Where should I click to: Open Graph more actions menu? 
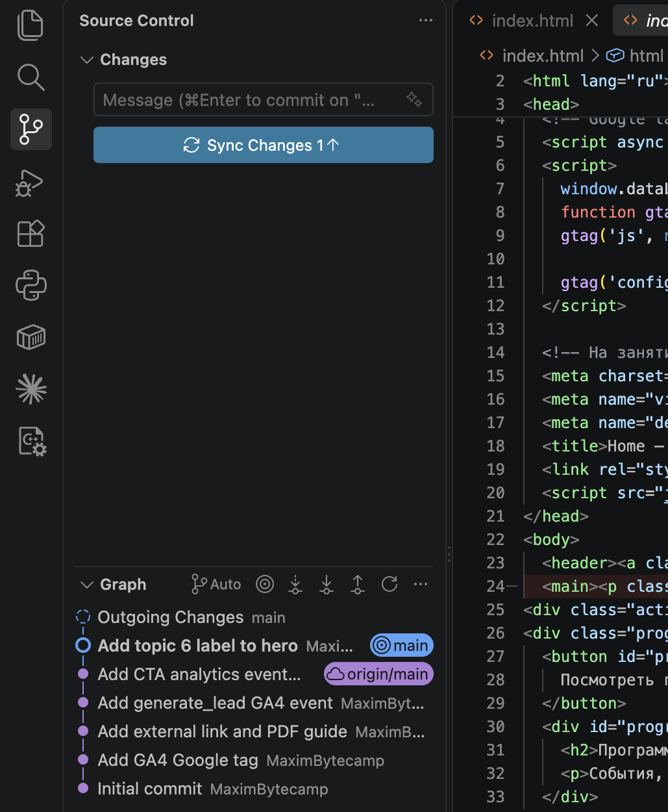pyautogui.click(x=421, y=585)
